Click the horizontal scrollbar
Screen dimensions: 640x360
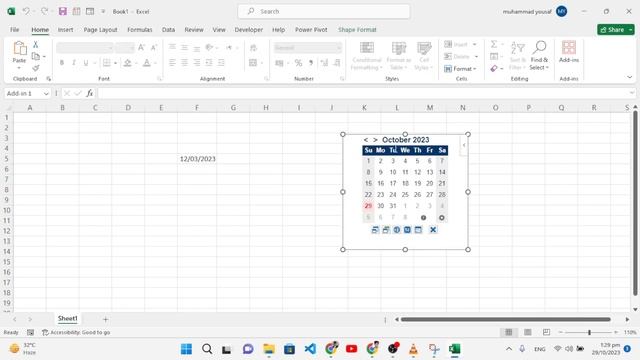506,319
